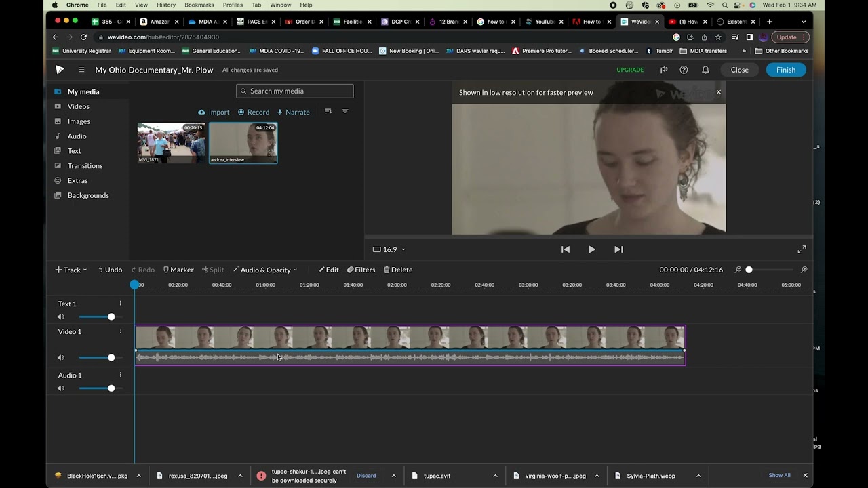Image resolution: width=868 pixels, height=488 pixels.
Task: Mute the Audio 1 track
Action: [61, 388]
